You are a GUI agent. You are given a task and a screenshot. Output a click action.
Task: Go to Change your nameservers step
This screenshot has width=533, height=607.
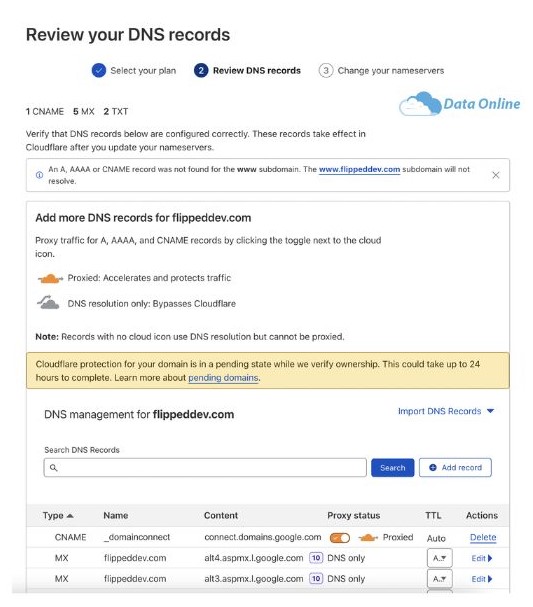(x=381, y=71)
